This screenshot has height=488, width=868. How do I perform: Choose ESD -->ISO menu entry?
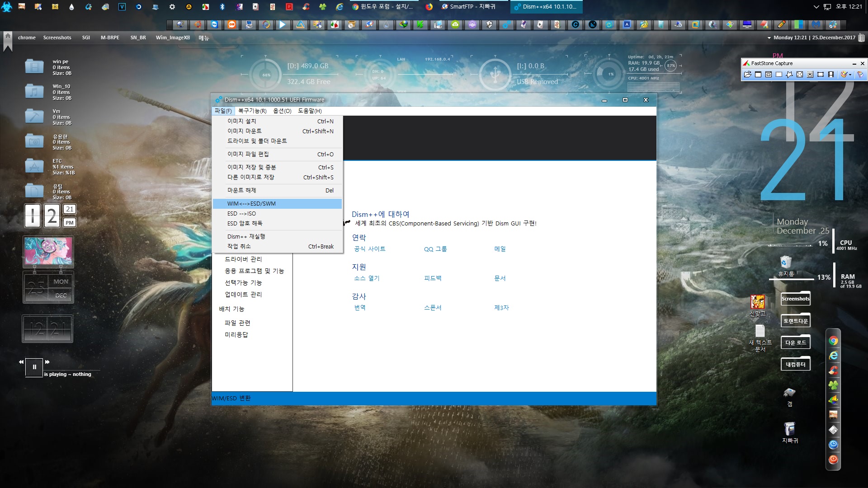pos(277,214)
